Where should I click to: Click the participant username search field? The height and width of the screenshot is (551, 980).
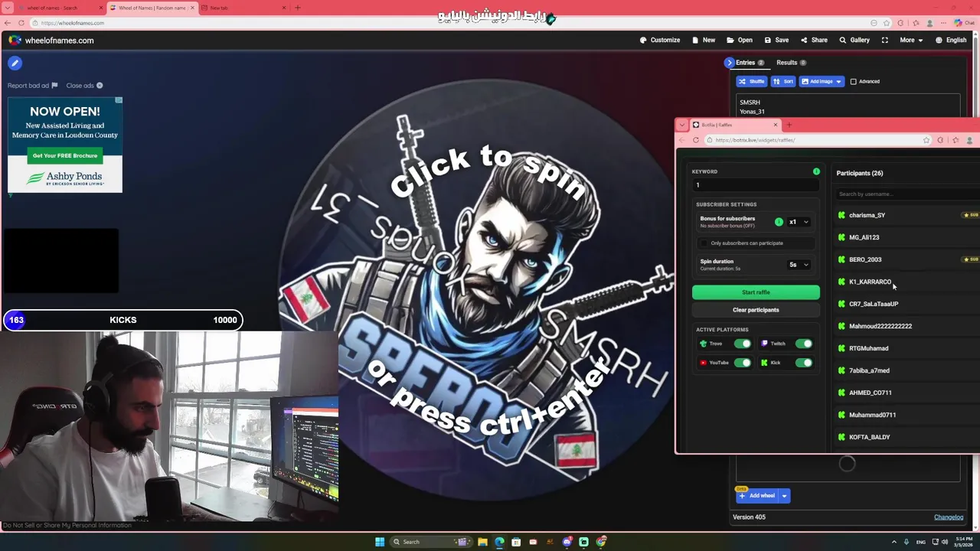(907, 194)
